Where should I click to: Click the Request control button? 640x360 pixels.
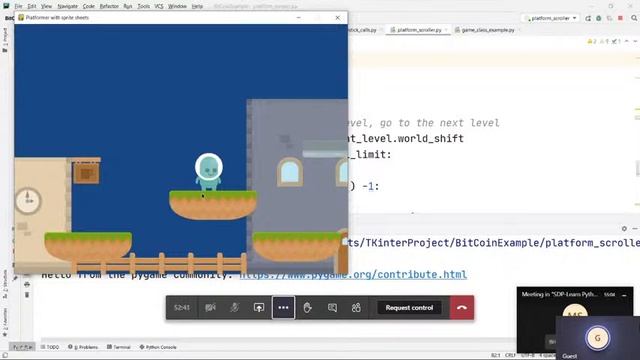point(409,308)
